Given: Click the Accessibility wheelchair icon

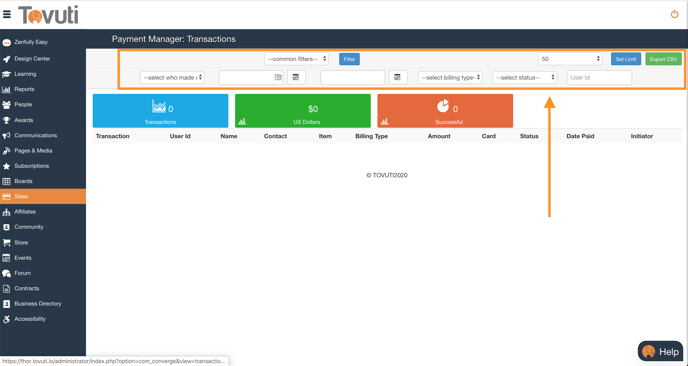Looking at the screenshot, I should tap(7, 319).
